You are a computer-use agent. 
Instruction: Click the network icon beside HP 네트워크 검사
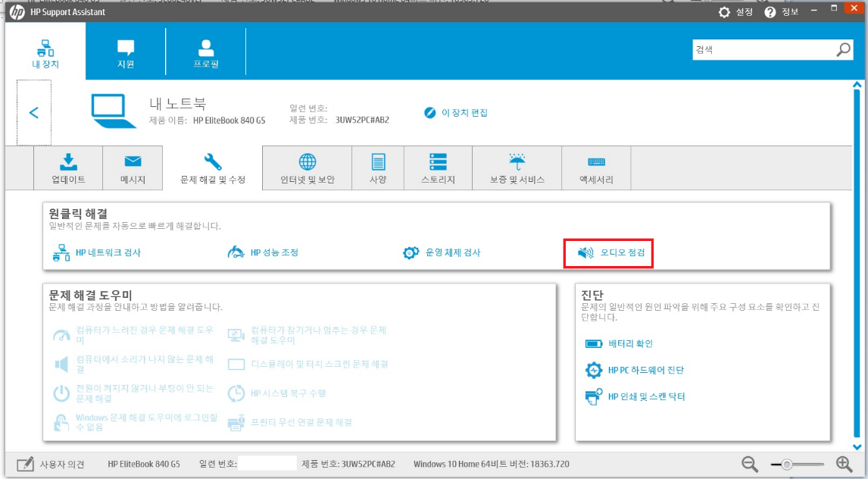[x=61, y=253]
